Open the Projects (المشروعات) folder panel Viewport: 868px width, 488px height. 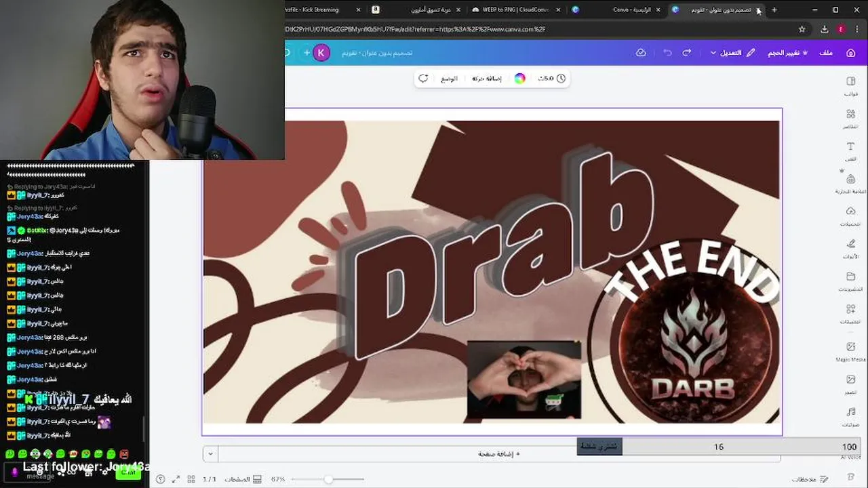[x=851, y=281]
